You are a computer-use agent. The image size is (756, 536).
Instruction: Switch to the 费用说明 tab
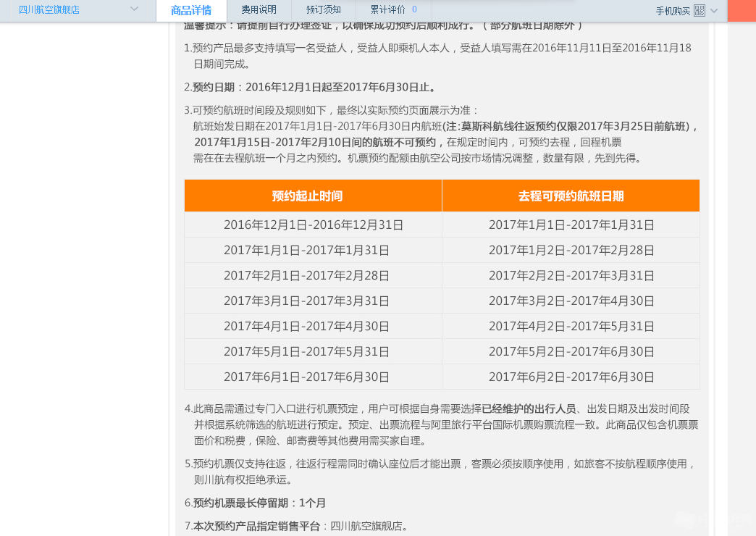pyautogui.click(x=259, y=9)
